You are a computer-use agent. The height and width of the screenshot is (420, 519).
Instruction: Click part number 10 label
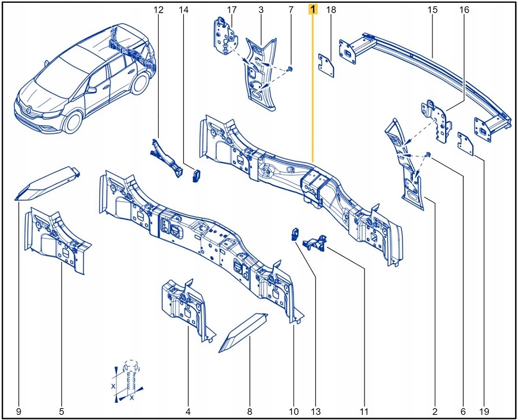294,412
